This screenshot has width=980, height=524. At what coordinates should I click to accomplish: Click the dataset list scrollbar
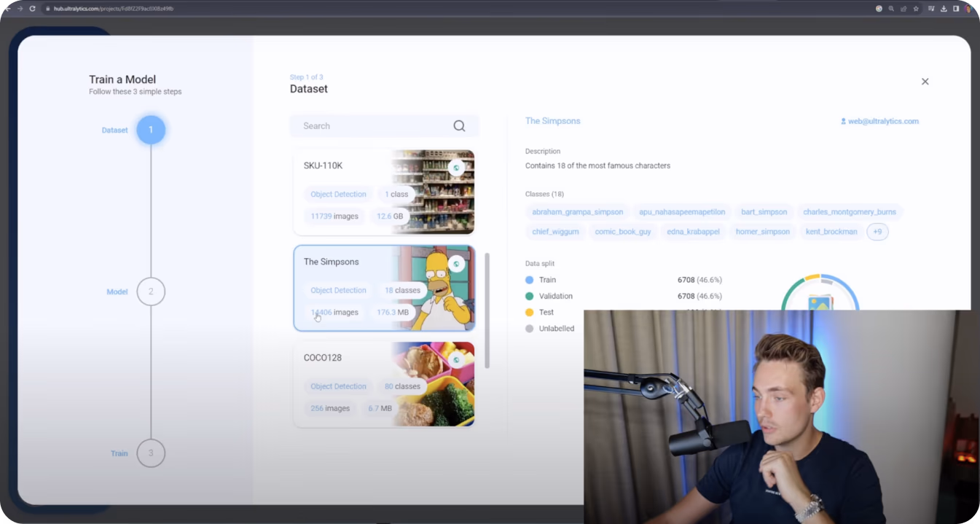[487, 310]
